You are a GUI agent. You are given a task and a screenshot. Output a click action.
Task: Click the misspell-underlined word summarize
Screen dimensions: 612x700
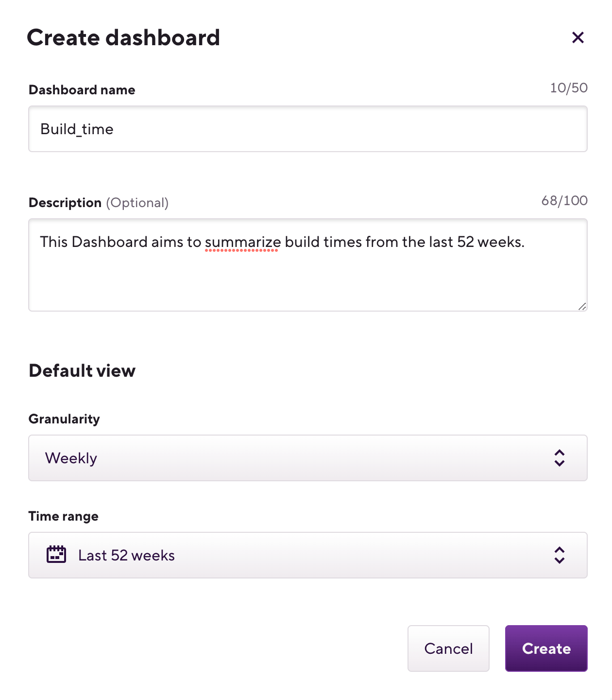click(x=242, y=242)
